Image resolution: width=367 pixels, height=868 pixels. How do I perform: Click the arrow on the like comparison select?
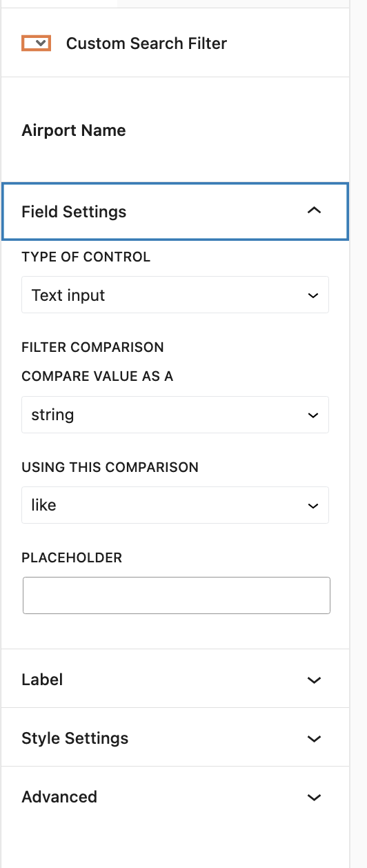tap(313, 506)
